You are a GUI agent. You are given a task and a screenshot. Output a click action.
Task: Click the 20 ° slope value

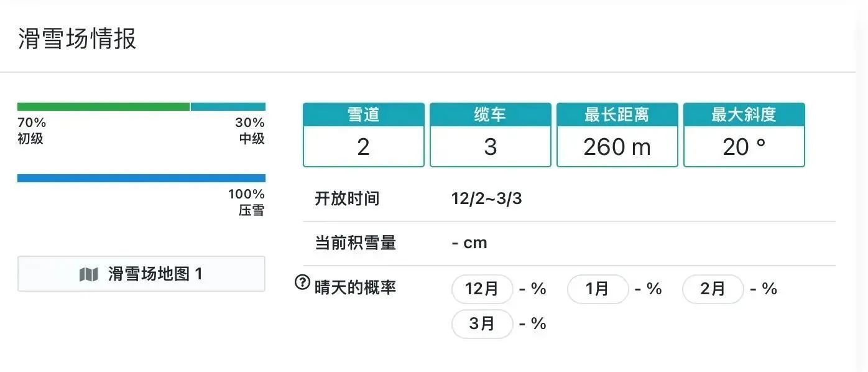point(744,147)
